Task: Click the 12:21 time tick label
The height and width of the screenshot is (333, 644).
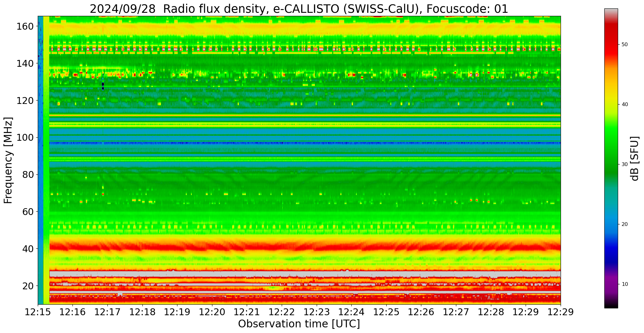Action: click(247, 312)
